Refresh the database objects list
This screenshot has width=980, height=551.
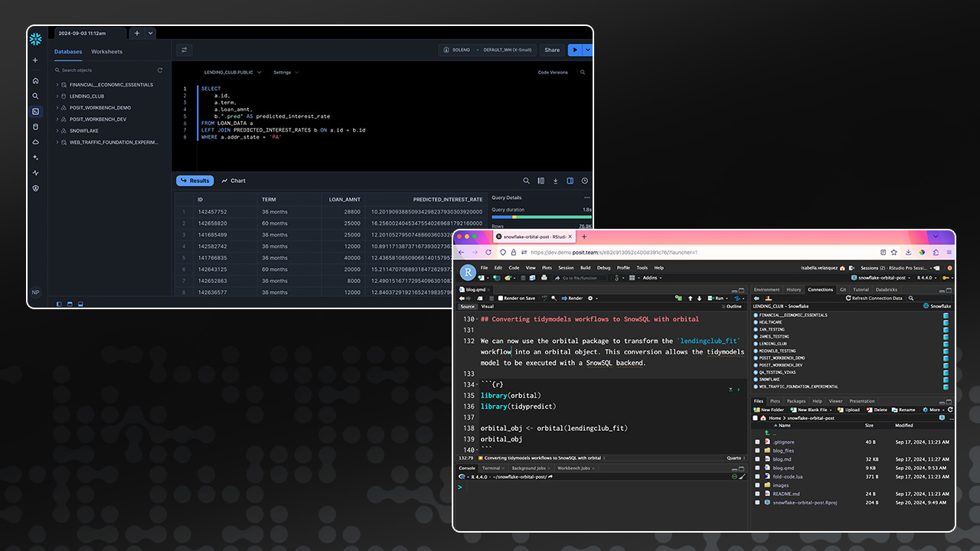160,70
